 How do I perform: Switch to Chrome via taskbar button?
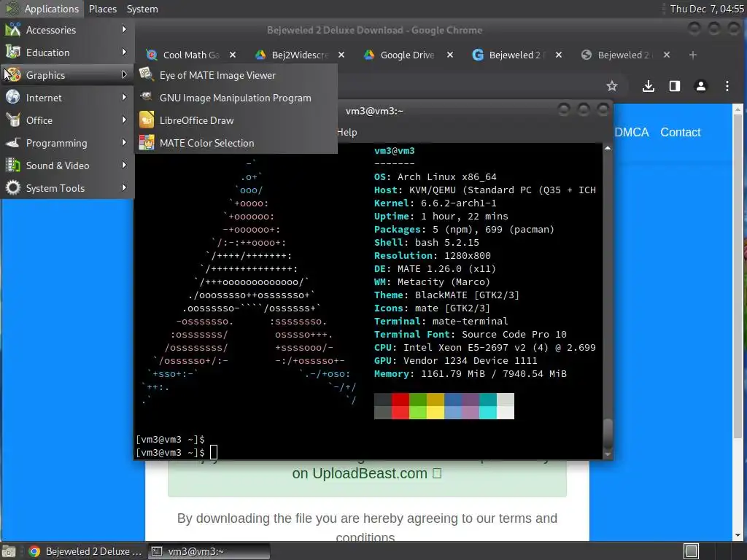point(86,551)
